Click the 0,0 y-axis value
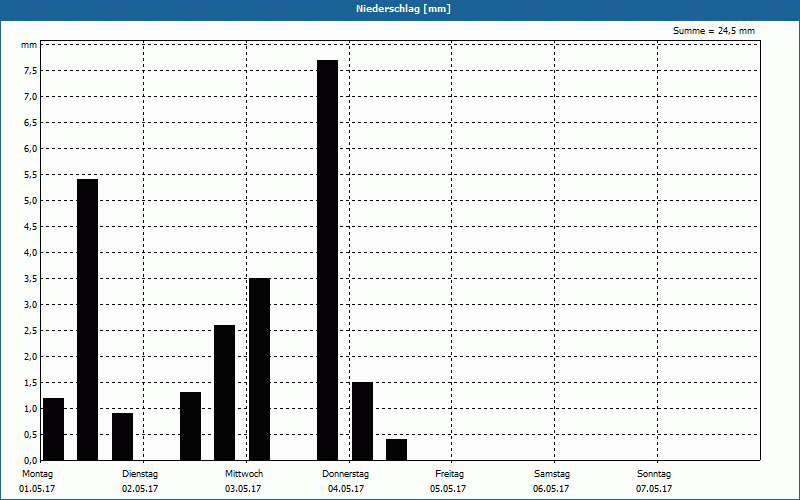Viewport: 800px width, 500px height. pyautogui.click(x=31, y=460)
